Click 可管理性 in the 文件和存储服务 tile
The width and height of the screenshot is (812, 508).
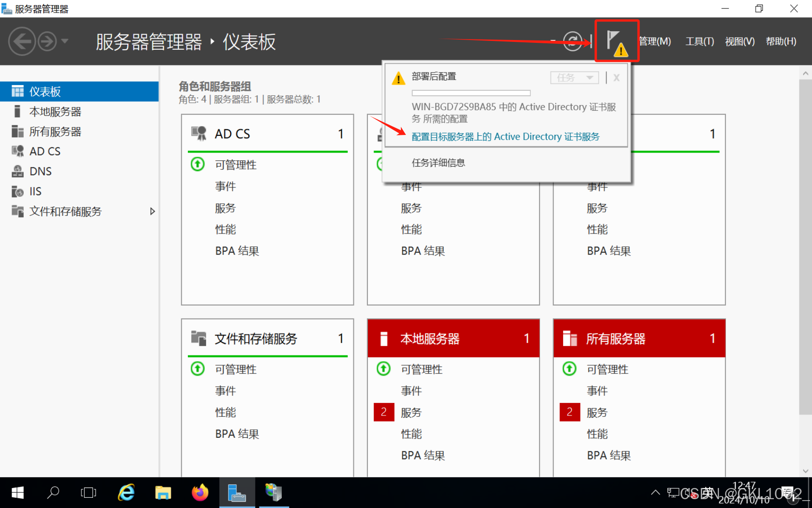pos(235,369)
